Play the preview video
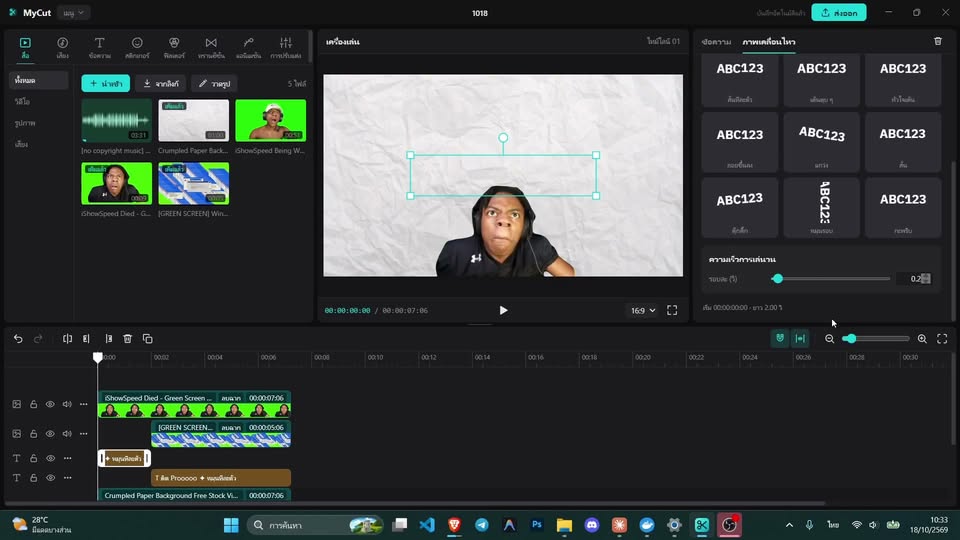This screenshot has height=540, width=960. [x=503, y=310]
